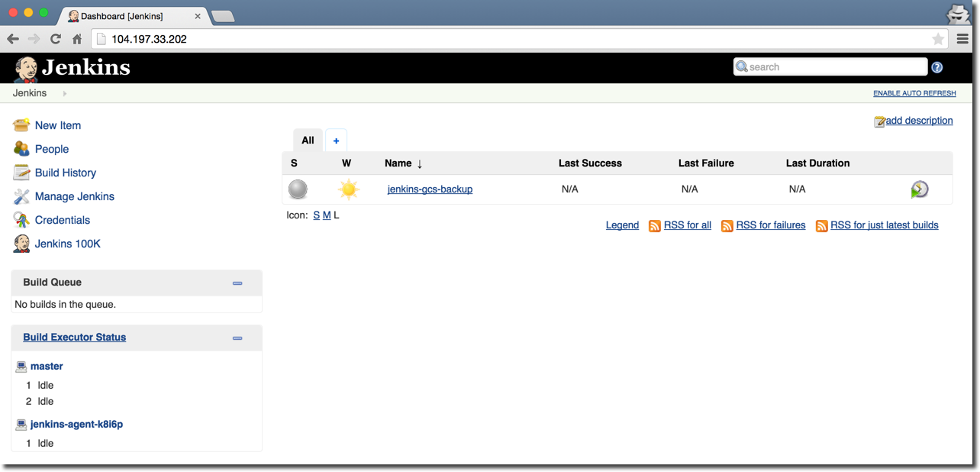Open the Legend link

pyautogui.click(x=622, y=225)
